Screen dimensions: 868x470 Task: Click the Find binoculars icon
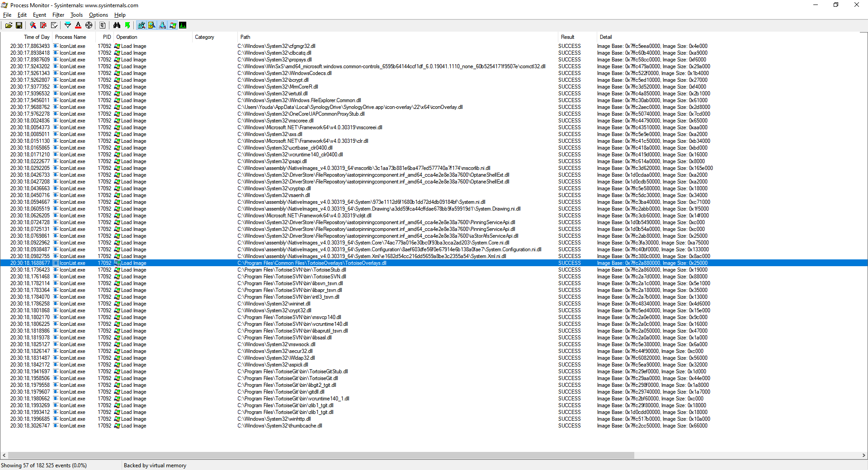(x=117, y=25)
